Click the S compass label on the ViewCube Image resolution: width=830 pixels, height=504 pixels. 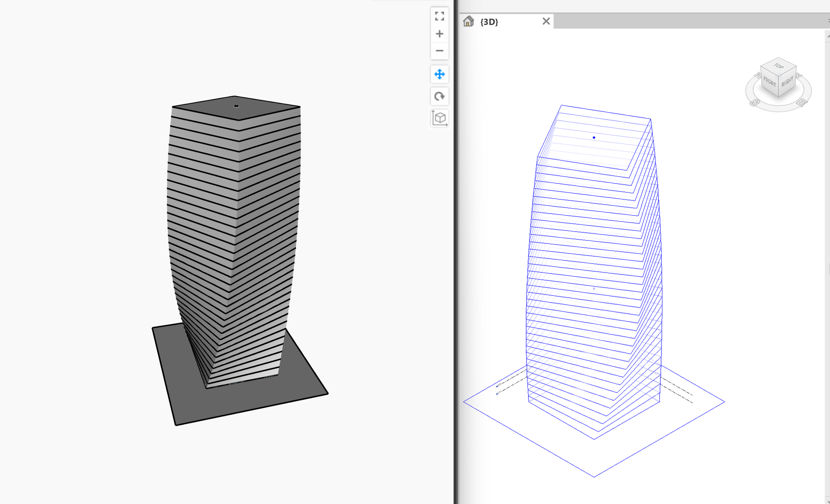[754, 102]
